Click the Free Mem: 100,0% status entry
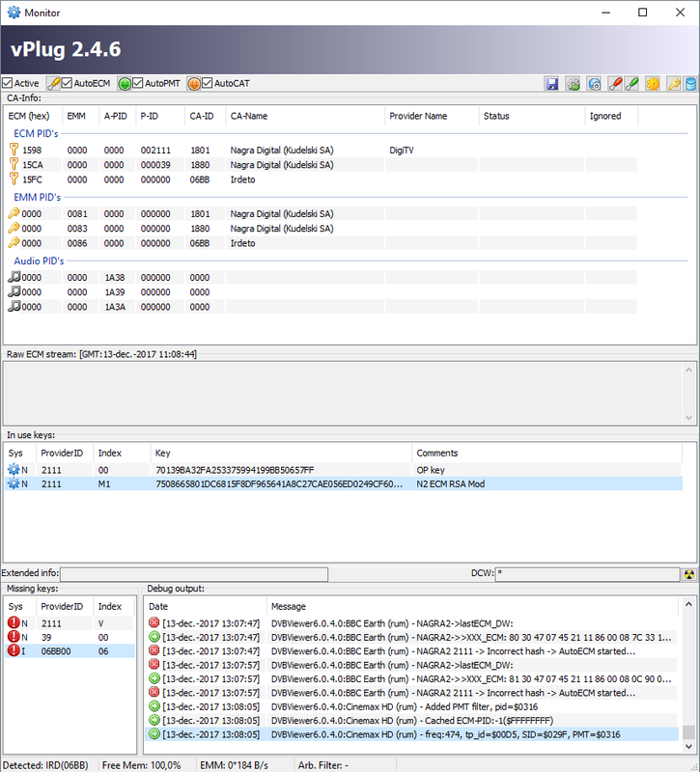This screenshot has height=772, width=700. tap(141, 765)
